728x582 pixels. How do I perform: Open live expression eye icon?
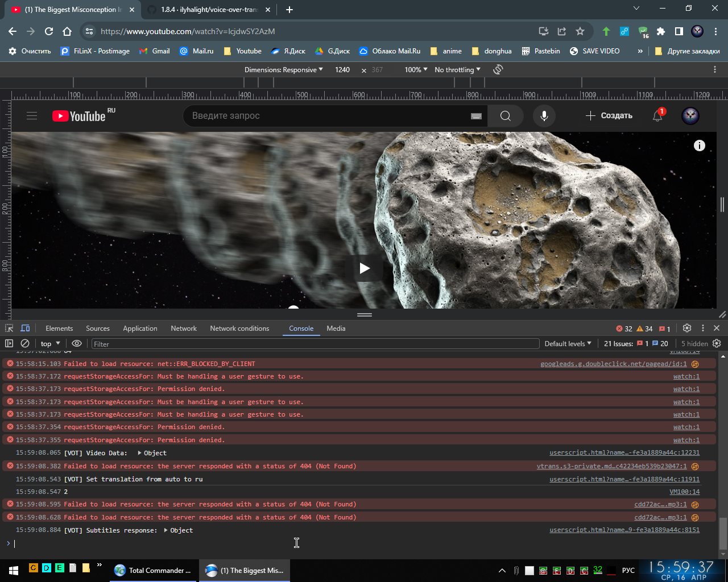(77, 344)
